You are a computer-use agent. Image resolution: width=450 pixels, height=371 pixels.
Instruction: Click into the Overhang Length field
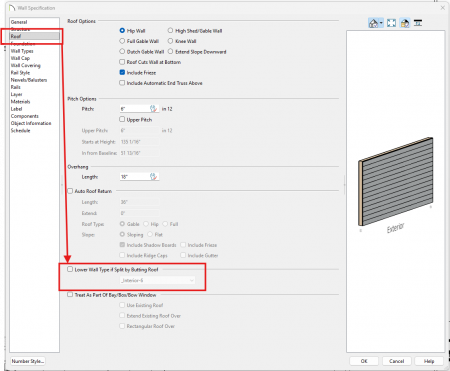[x=135, y=177]
